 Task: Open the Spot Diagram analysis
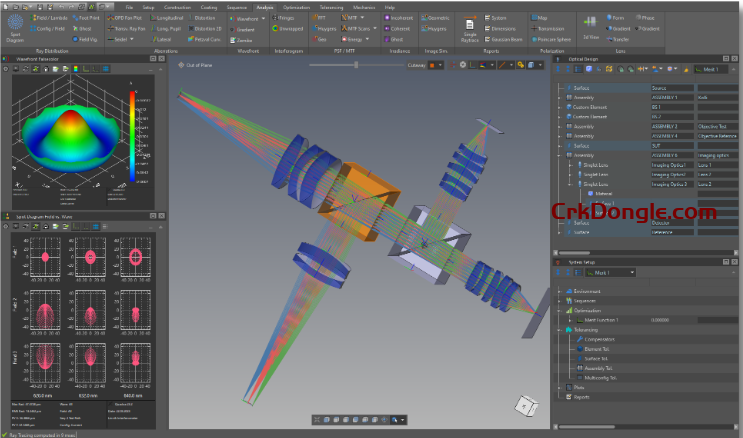[x=15, y=28]
